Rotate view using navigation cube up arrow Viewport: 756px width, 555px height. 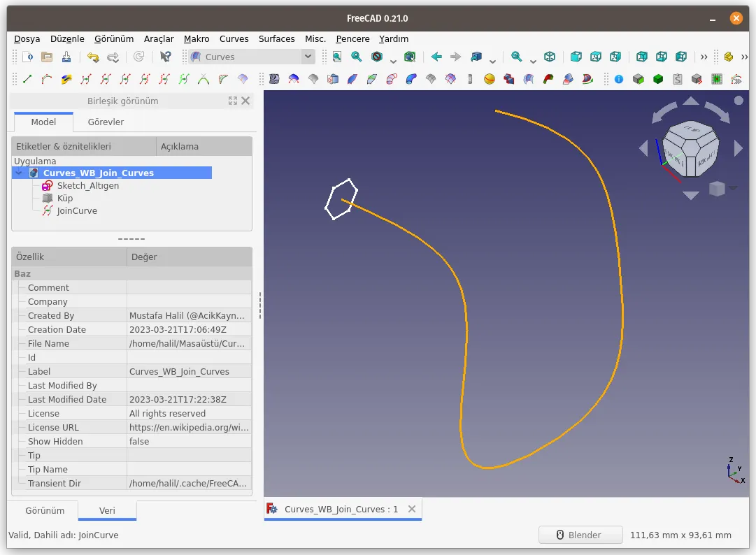pos(691,101)
